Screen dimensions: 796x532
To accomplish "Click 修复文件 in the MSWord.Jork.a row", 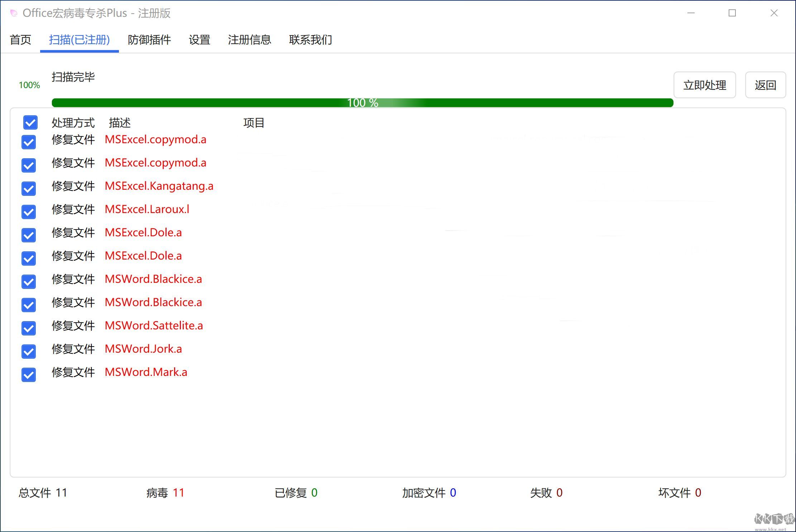I will (x=73, y=349).
